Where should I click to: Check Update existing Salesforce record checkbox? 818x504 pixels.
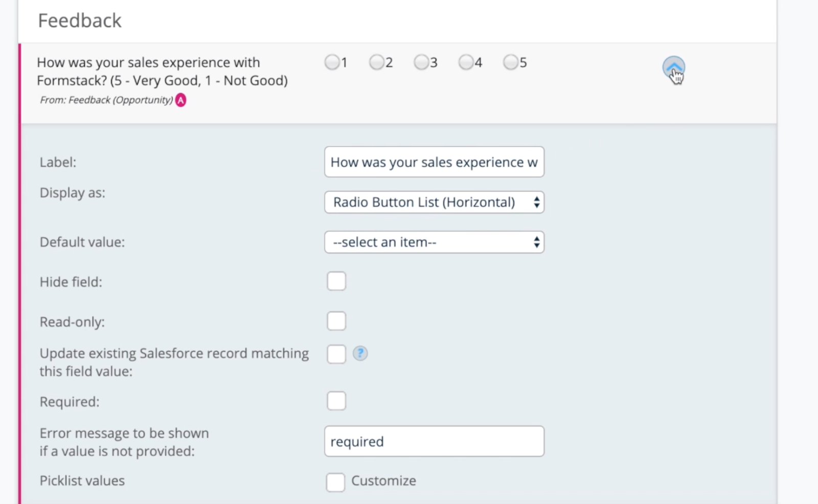point(336,354)
